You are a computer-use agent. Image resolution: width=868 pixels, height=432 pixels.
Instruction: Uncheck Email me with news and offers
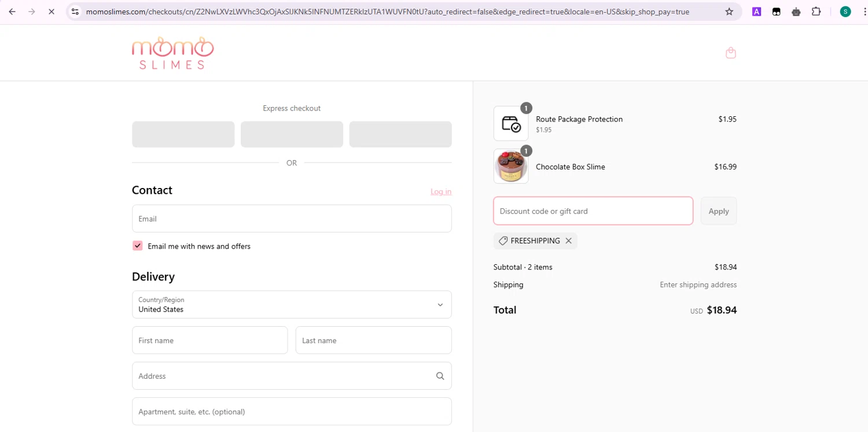138,246
